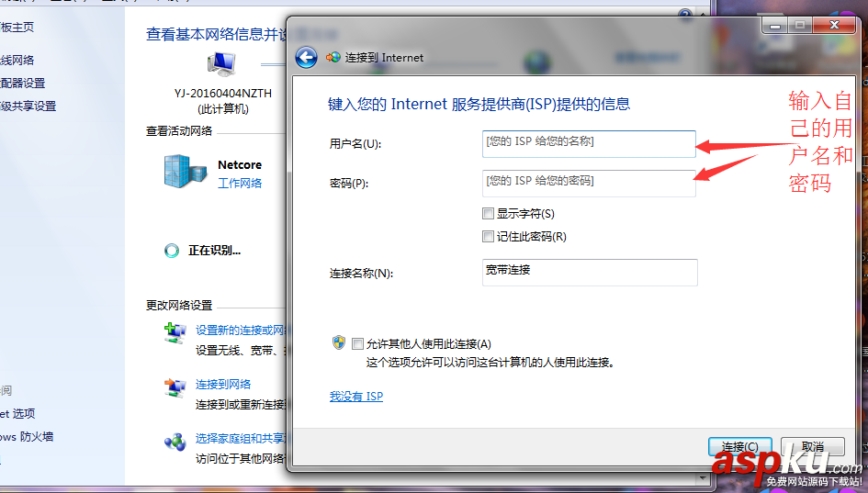Click the Connect to Internet globe icon
868x493 pixels.
(333, 58)
